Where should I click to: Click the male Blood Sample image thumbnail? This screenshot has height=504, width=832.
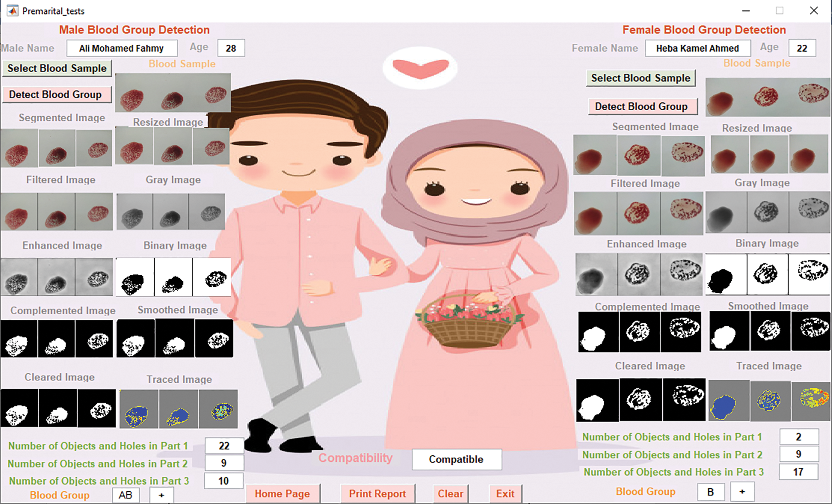point(173,93)
